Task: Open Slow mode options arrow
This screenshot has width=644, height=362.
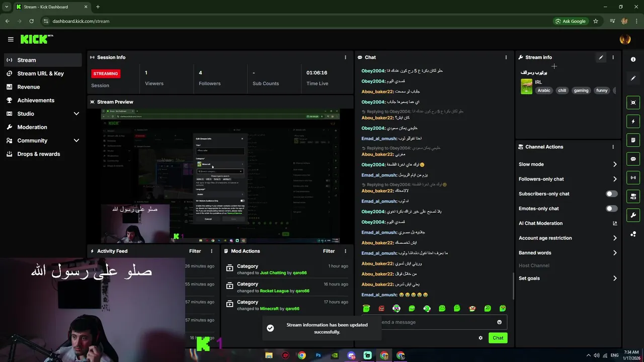Action: coord(614,164)
